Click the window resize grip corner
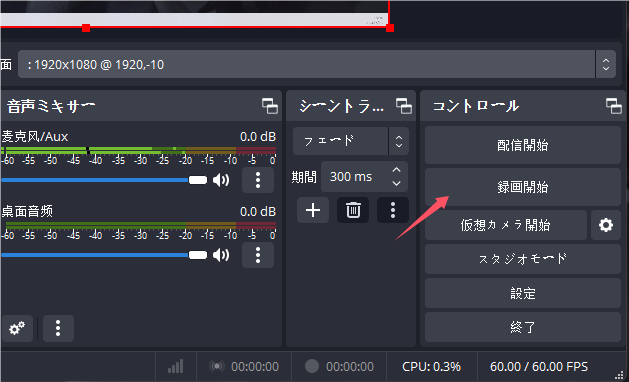 pos(619,375)
